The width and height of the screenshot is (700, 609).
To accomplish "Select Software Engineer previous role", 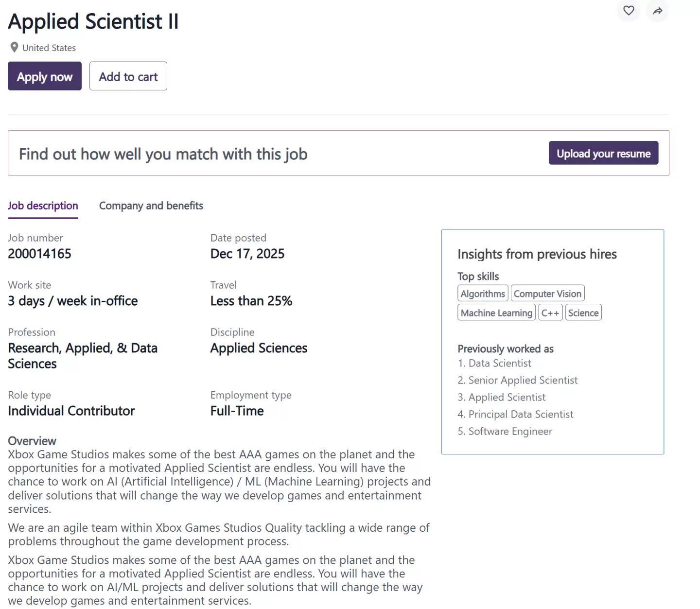I will coord(510,431).
